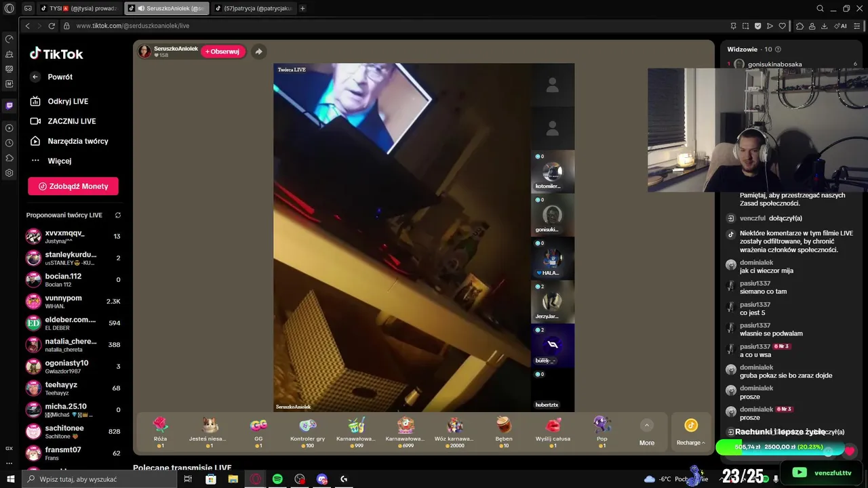The height and width of the screenshot is (488, 868).
Task: Open the Windows Start menu
Action: (x=9, y=479)
